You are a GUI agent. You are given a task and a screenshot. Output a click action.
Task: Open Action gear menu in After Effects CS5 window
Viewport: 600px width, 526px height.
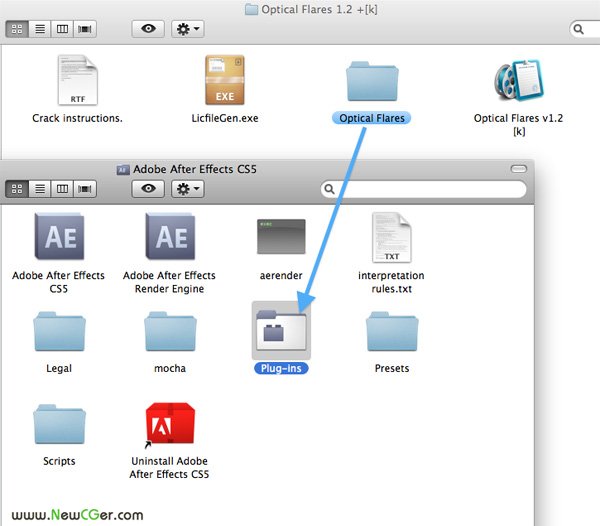(188, 189)
